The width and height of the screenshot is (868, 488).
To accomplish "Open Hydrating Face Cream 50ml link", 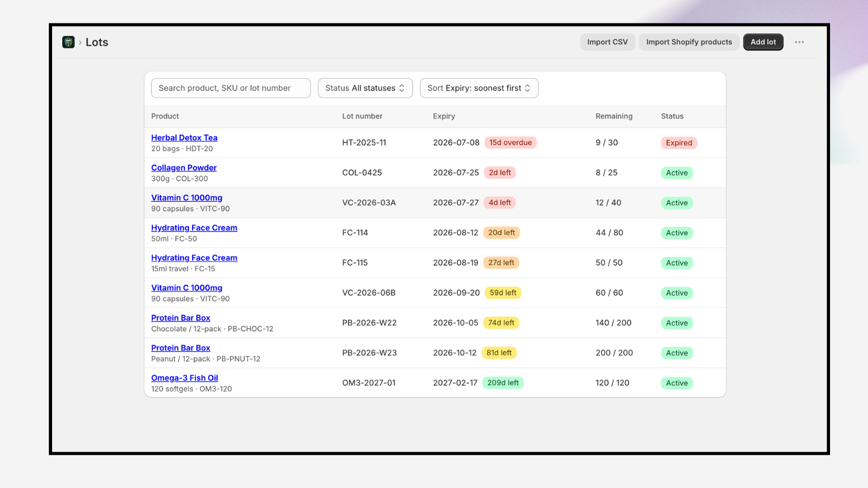I will (x=194, y=228).
